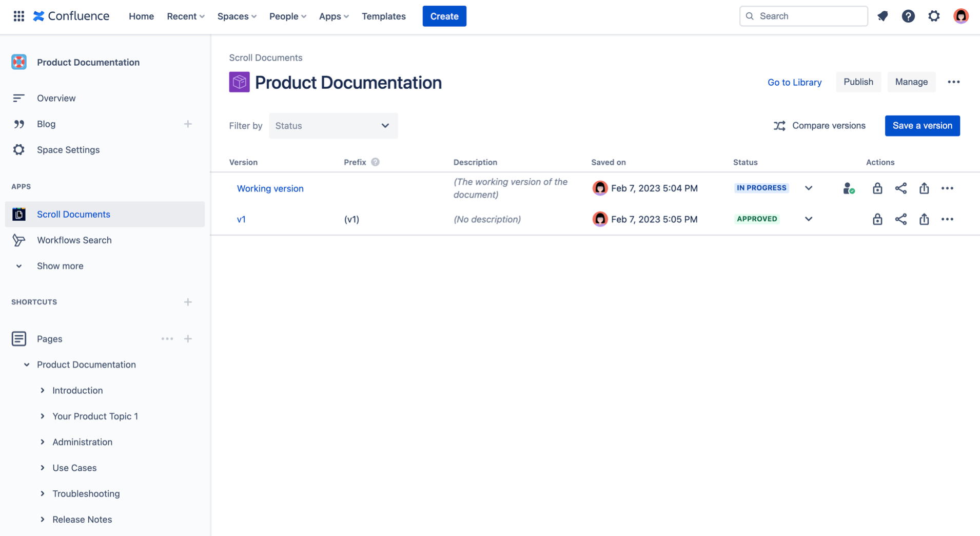Image resolution: width=980 pixels, height=536 pixels.
Task: Expand the Troubleshooting page tree item
Action: [43, 493]
